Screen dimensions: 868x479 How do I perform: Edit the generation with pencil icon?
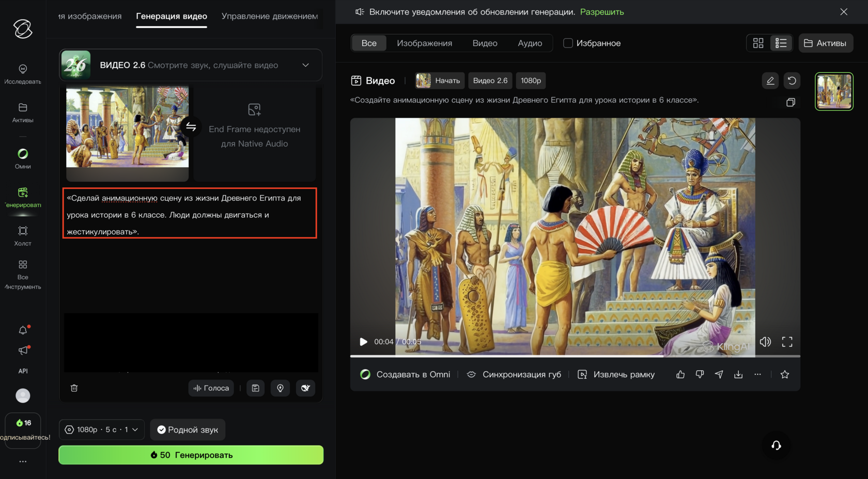coord(770,81)
